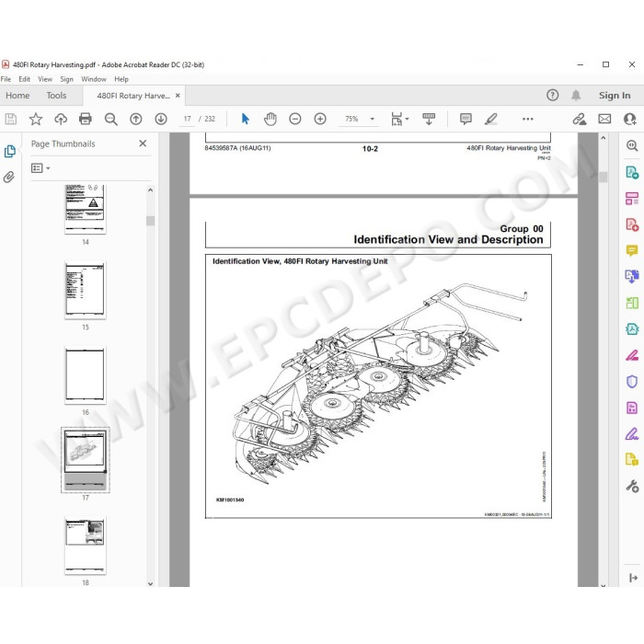Open the Help menu
Screen dimensions: 644x644
click(x=121, y=79)
